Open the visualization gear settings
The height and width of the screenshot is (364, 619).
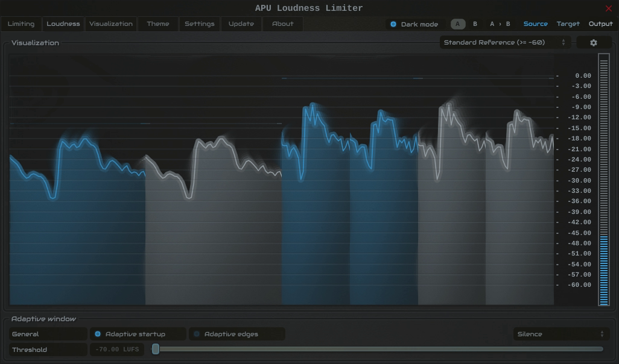click(594, 43)
